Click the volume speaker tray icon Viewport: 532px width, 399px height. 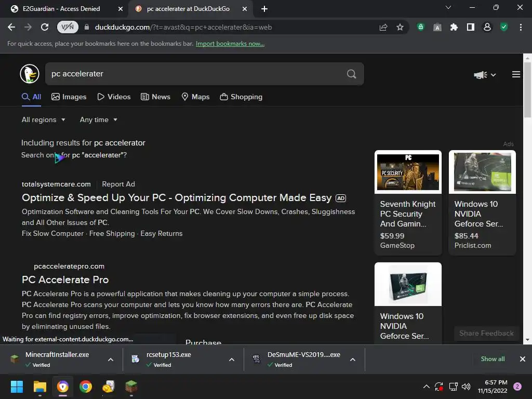[466, 387]
